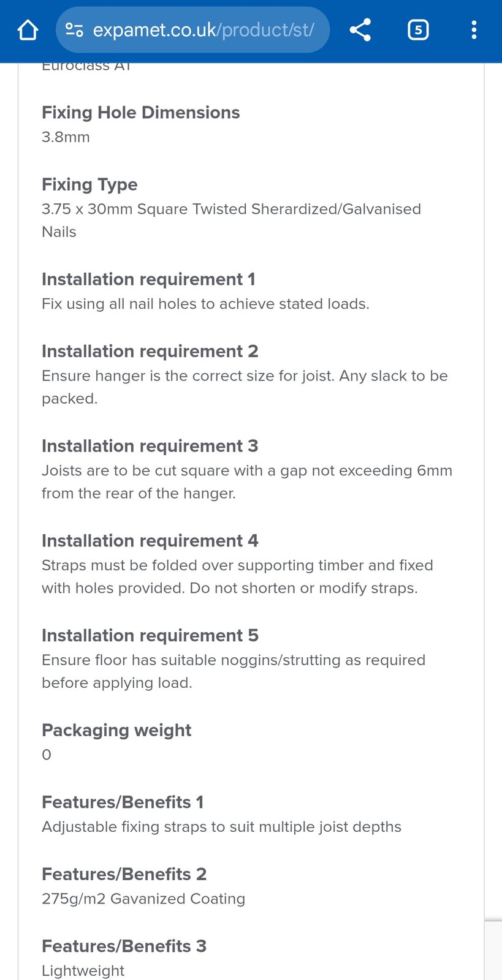Select the 275g/m2 Gavanized Coating text
The height and width of the screenshot is (980, 502).
click(143, 899)
